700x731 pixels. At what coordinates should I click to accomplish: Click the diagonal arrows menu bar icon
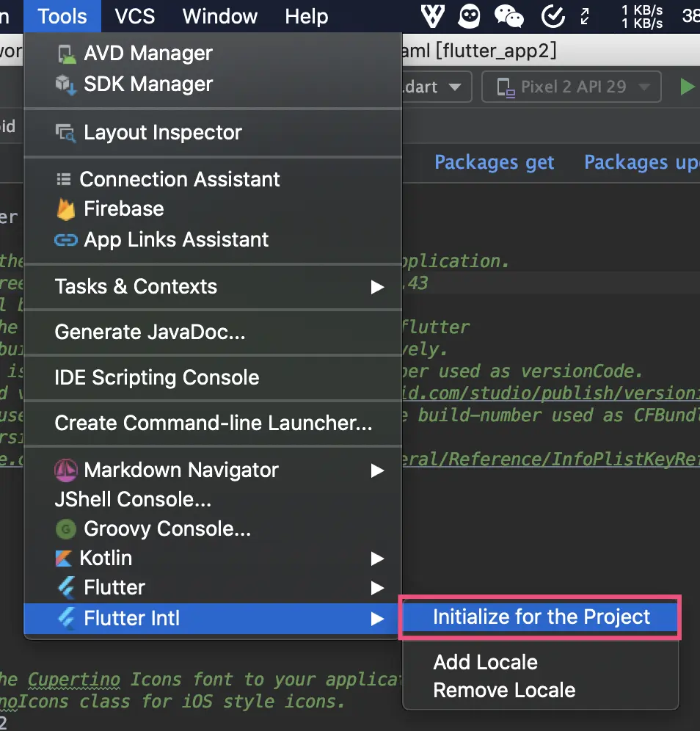click(x=585, y=16)
